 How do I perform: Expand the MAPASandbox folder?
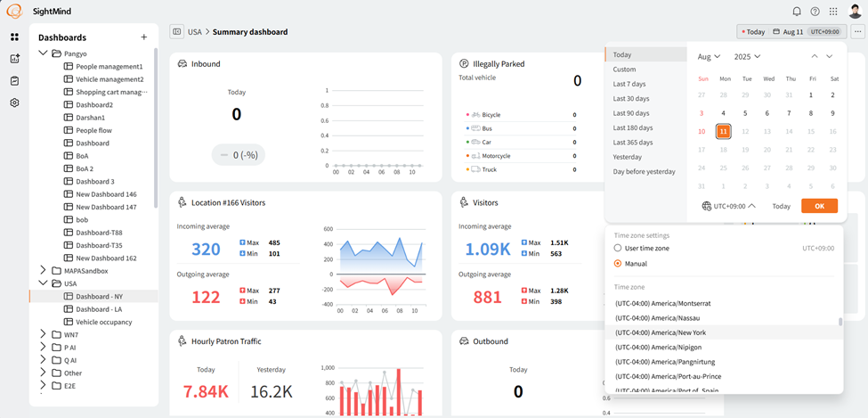click(x=43, y=270)
